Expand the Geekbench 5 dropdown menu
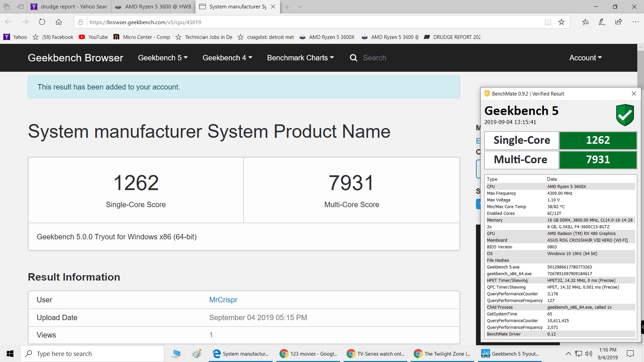The image size is (644, 362). point(163,58)
